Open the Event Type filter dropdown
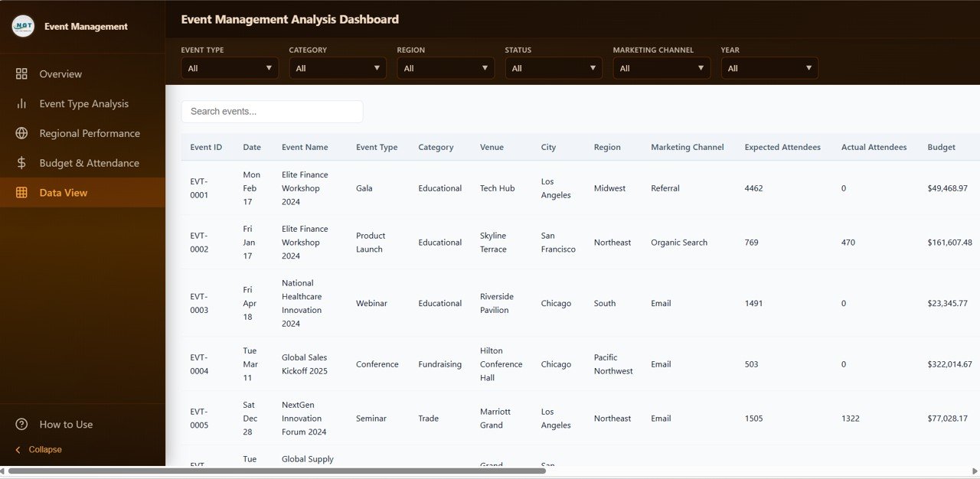This screenshot has width=980, height=479. tap(229, 67)
